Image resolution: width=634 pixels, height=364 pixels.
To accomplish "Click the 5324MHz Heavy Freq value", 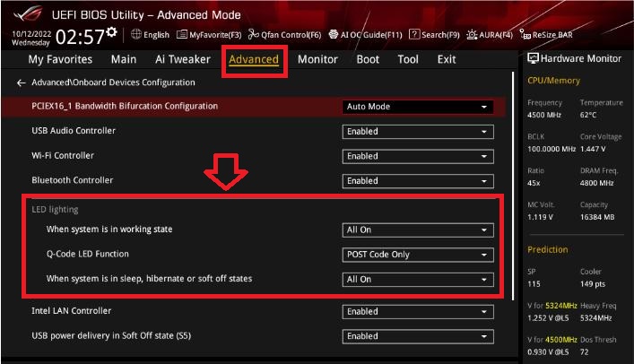I will (x=596, y=318).
